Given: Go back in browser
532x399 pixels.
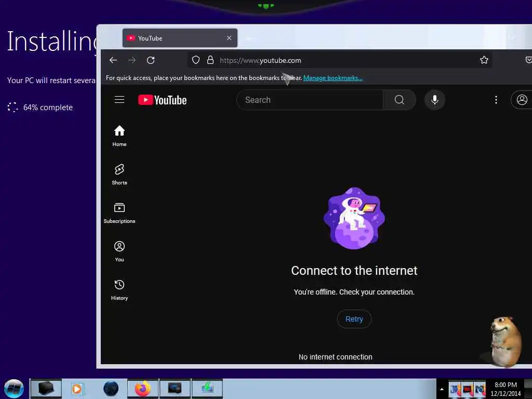Looking at the screenshot, I should pyautogui.click(x=113, y=60).
